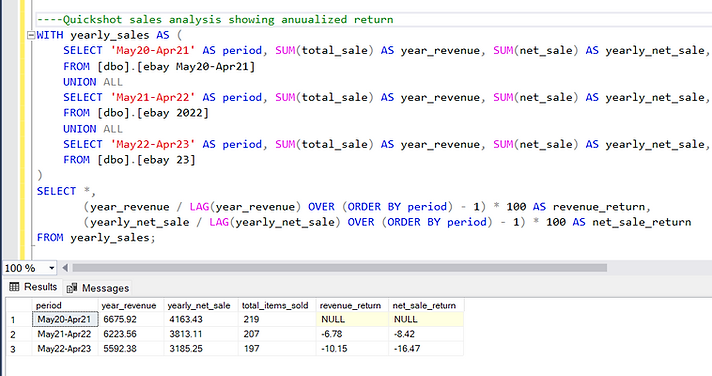Click the net_sale_return alias in query
Screen dimensions: 712x376
coord(642,223)
